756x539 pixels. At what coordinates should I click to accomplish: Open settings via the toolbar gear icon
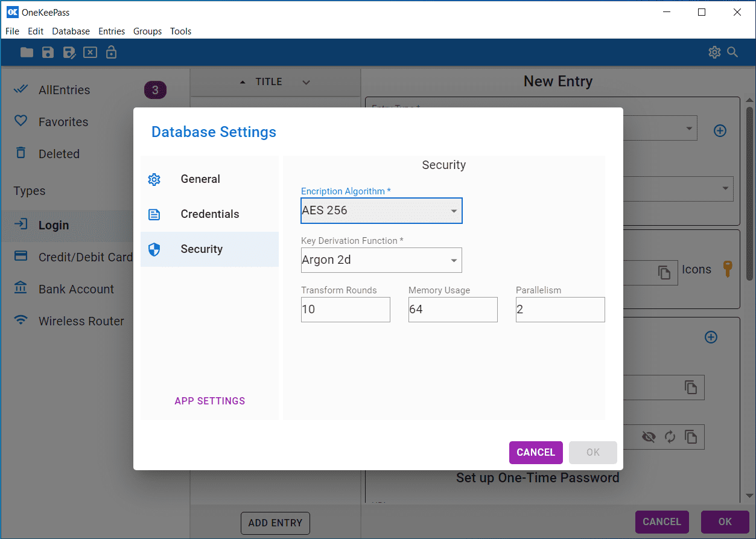(714, 53)
